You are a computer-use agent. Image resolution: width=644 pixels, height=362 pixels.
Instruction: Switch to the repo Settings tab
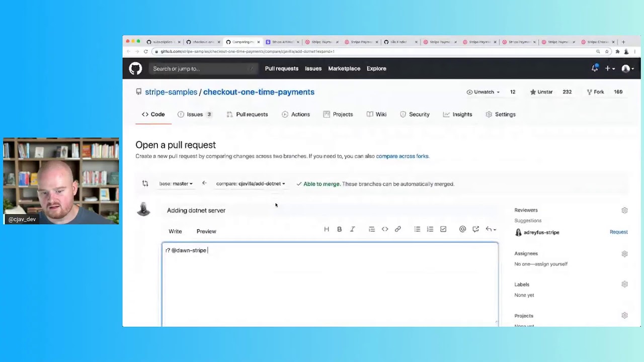(x=501, y=114)
